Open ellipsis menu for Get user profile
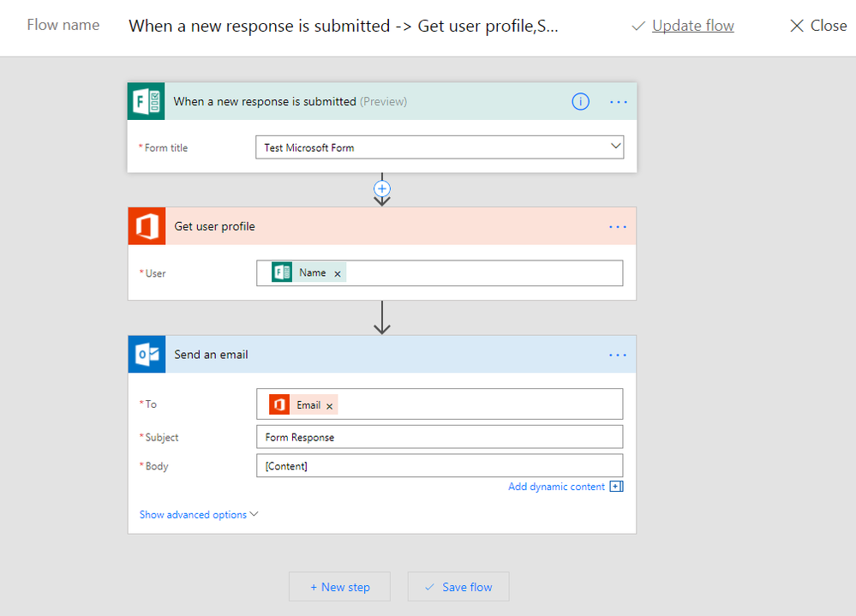The height and width of the screenshot is (616, 856). pyautogui.click(x=619, y=227)
